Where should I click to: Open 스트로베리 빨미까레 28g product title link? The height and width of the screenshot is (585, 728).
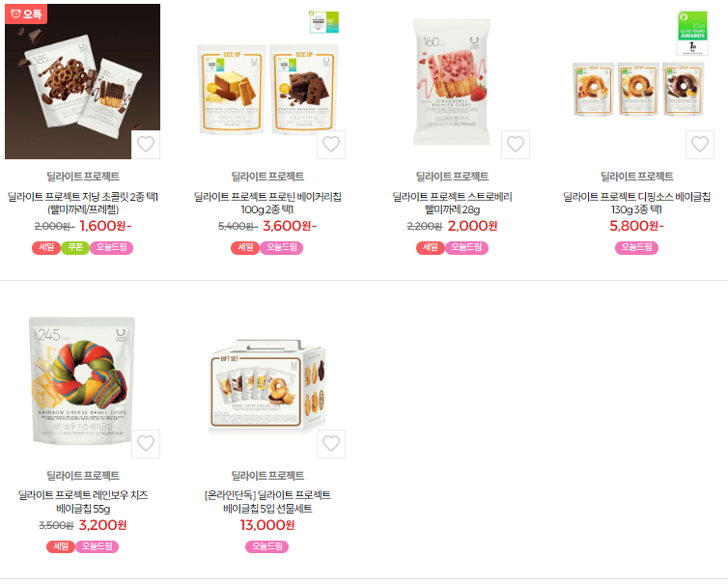(x=452, y=203)
